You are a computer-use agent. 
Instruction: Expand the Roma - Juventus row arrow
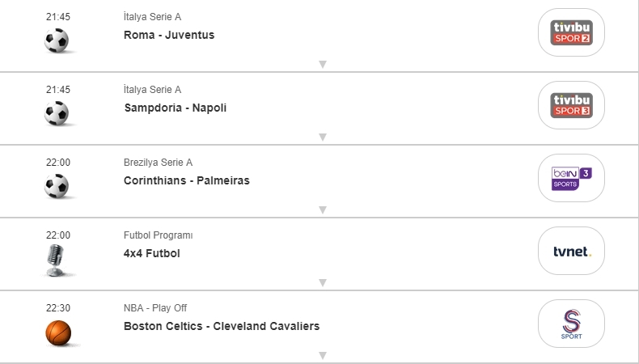322,65
